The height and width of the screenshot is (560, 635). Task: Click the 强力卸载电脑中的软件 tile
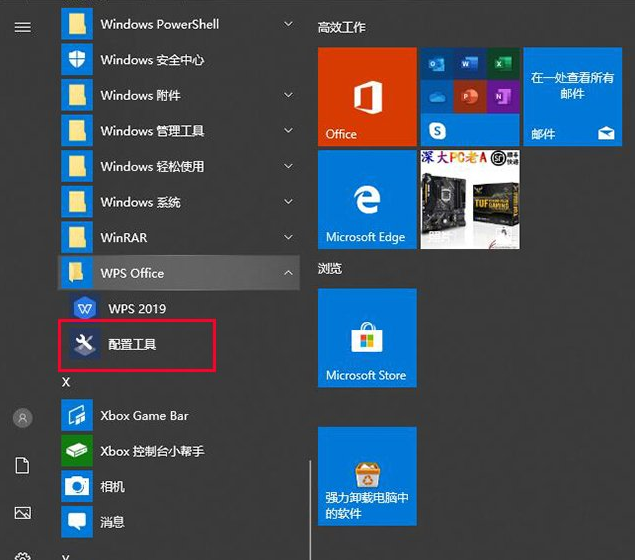pos(367,476)
